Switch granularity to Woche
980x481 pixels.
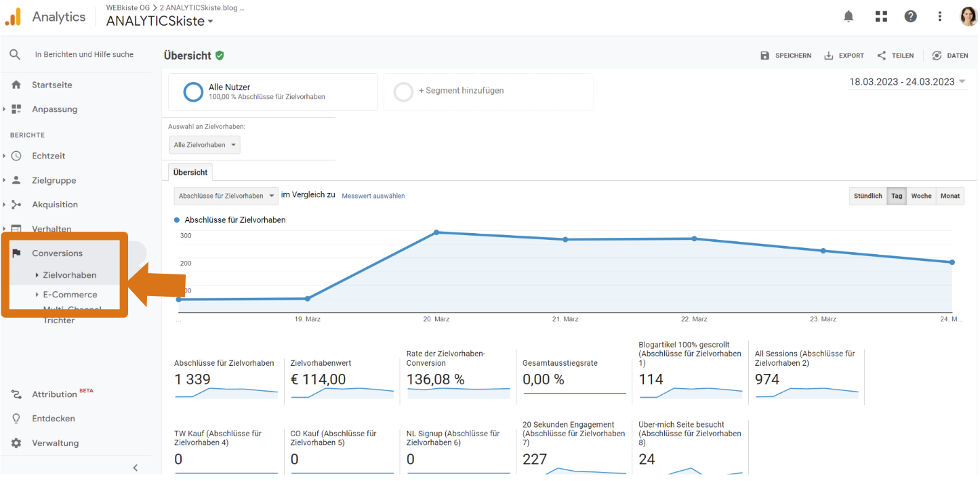[921, 196]
